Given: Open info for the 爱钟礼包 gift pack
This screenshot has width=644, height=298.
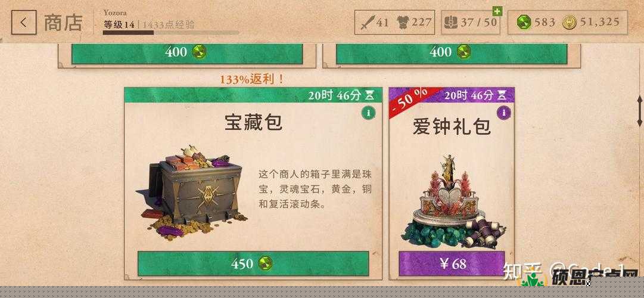Looking at the screenshot, I should (503, 112).
